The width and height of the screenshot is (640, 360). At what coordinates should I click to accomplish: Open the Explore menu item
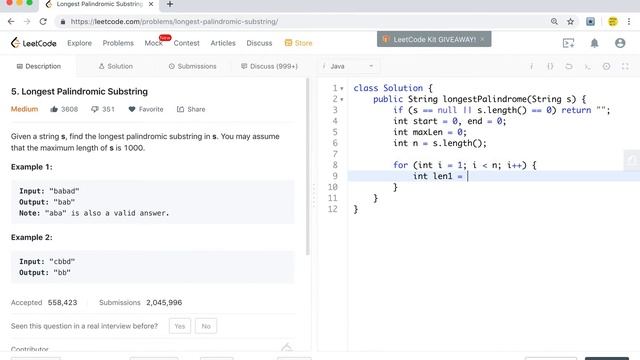pyautogui.click(x=80, y=43)
